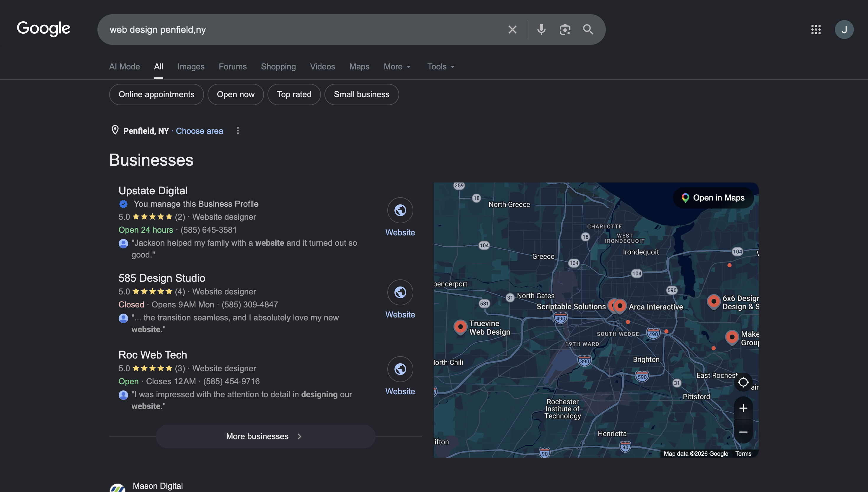The width and height of the screenshot is (868, 492).
Task: Click the 6x6 Design map pin
Action: click(x=713, y=302)
